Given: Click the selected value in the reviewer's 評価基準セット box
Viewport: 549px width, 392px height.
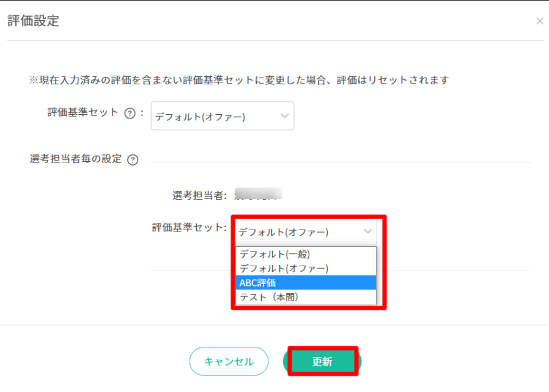Looking at the screenshot, I should pos(284,232).
